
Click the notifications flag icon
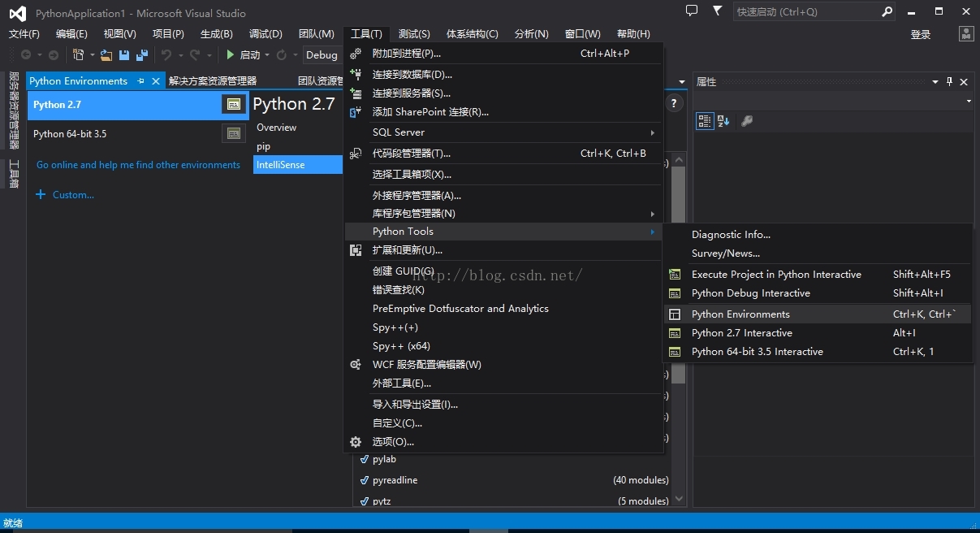coord(717,11)
